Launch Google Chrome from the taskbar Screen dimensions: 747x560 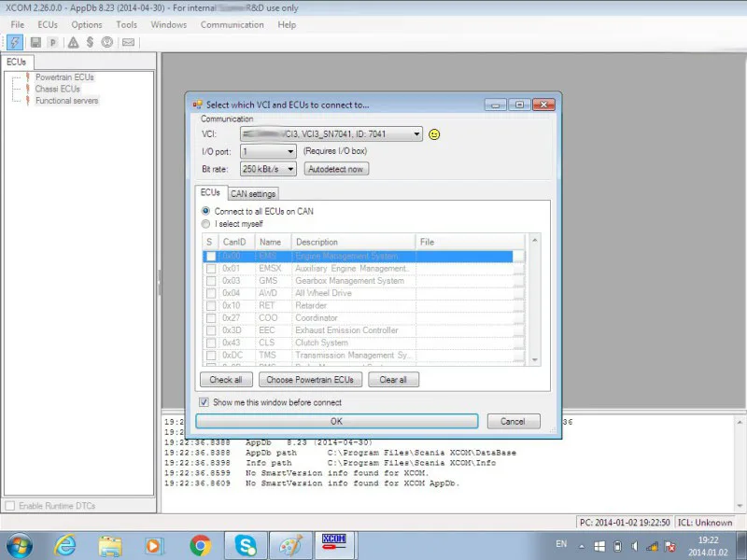coord(201,546)
